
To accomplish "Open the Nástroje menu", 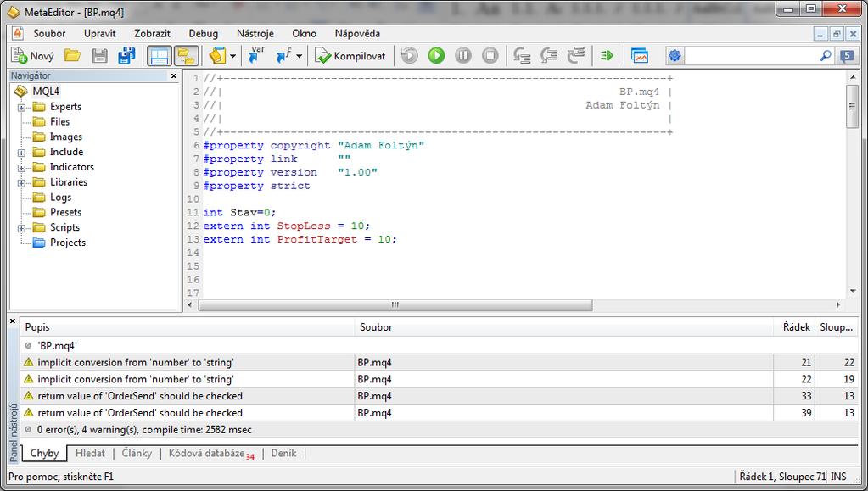I will coord(255,33).
